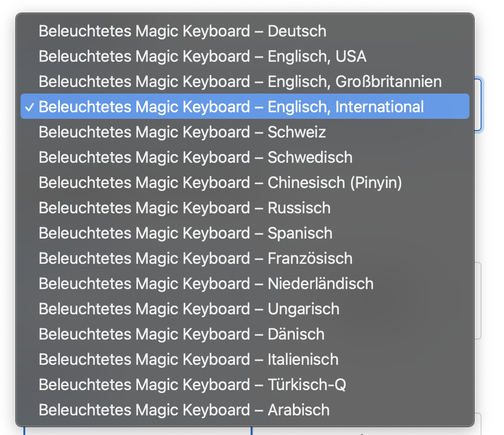Select the Italienisch keyboard option
Screen dimensions: 504x435
[x=188, y=360]
